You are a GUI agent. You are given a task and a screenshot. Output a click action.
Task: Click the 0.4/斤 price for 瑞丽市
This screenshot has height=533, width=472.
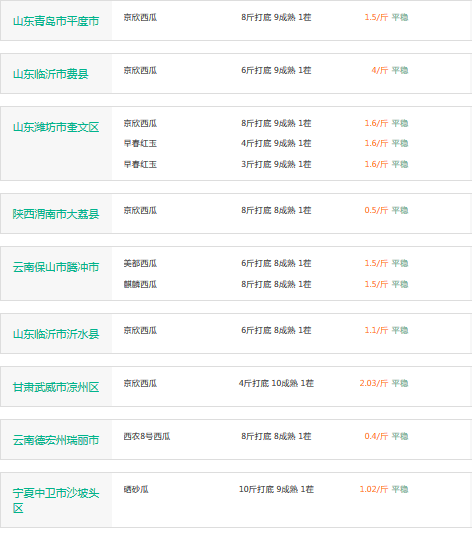(x=376, y=436)
